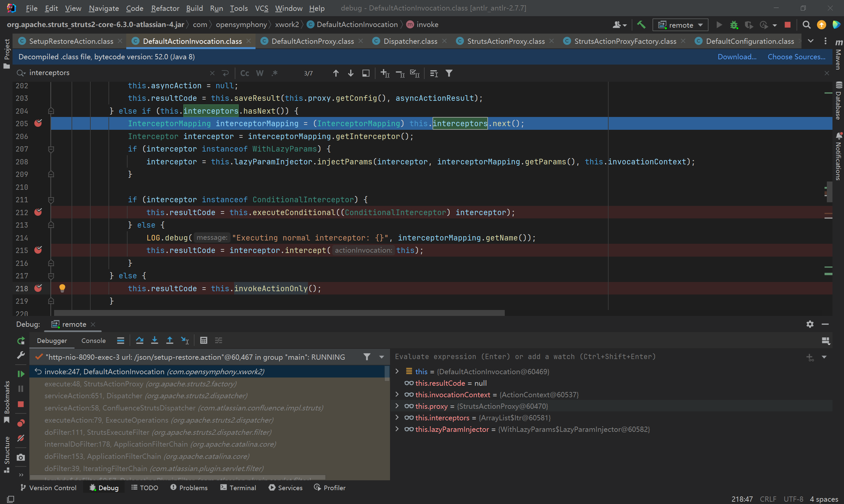Select execute:48, StrutsActionProxy stack frame
This screenshot has width=844, height=504.
140,384
